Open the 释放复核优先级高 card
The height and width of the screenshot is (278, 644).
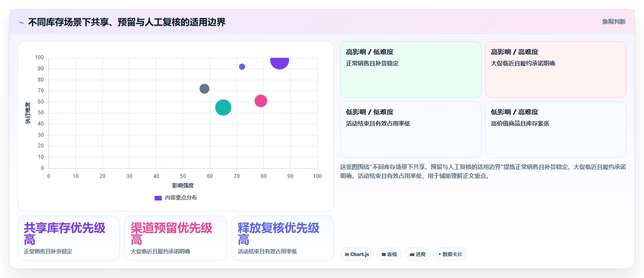[283, 238]
